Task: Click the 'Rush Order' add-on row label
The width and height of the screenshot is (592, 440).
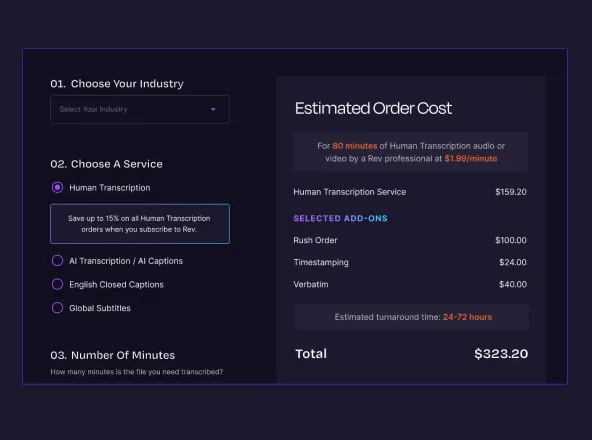Action: [x=315, y=240]
